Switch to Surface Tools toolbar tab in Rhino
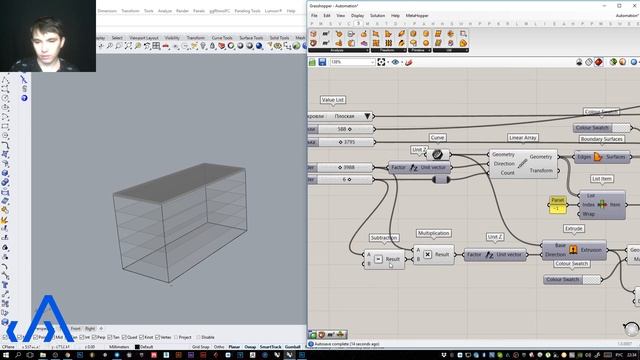 pos(251,38)
